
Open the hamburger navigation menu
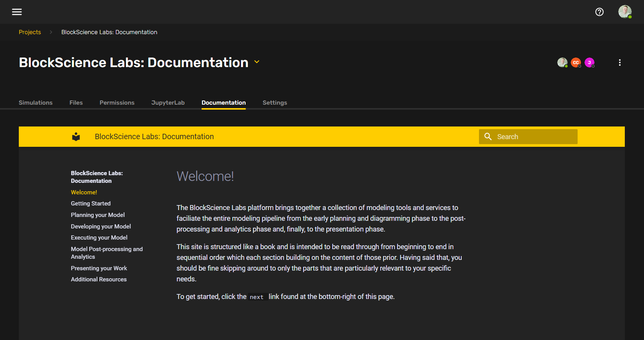click(x=17, y=12)
